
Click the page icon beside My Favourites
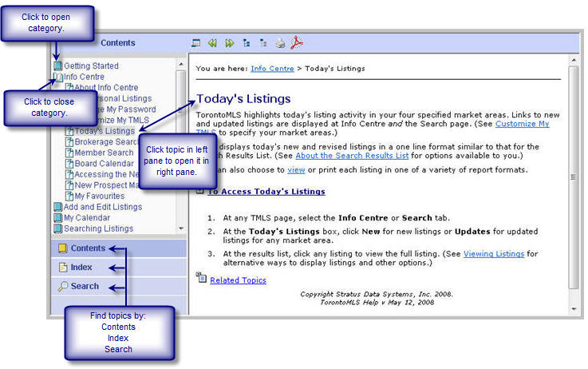pyautogui.click(x=69, y=196)
